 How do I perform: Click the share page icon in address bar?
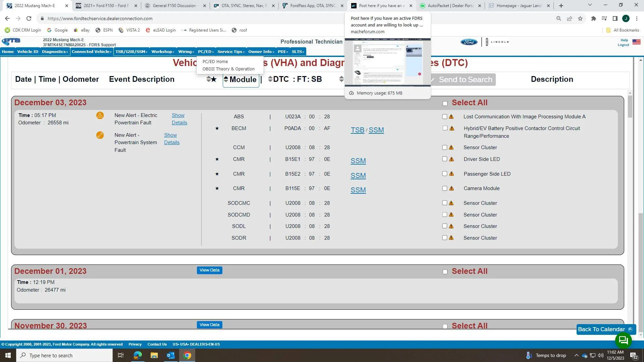(570, 18)
